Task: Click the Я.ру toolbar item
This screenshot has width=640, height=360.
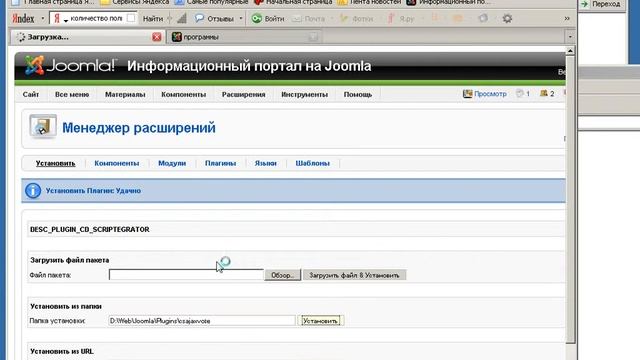Action: [x=400, y=19]
